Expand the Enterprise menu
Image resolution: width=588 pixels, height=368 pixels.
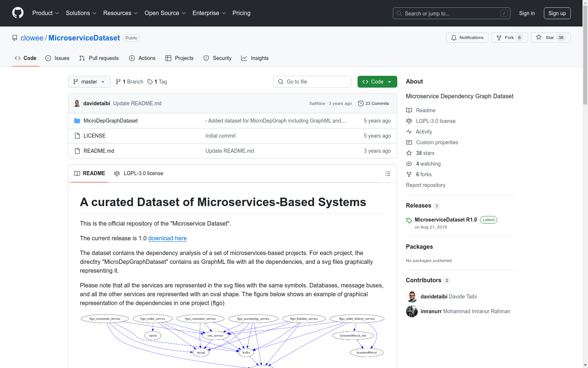point(209,13)
